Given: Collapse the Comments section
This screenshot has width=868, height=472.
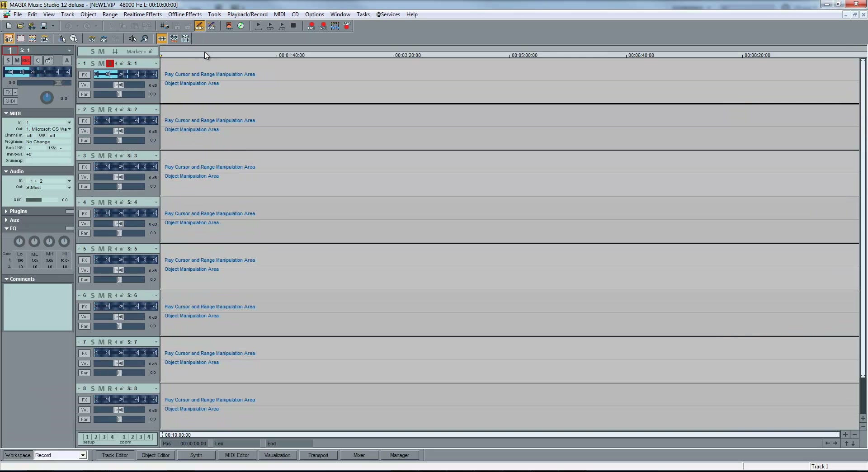Looking at the screenshot, I should coord(6,279).
